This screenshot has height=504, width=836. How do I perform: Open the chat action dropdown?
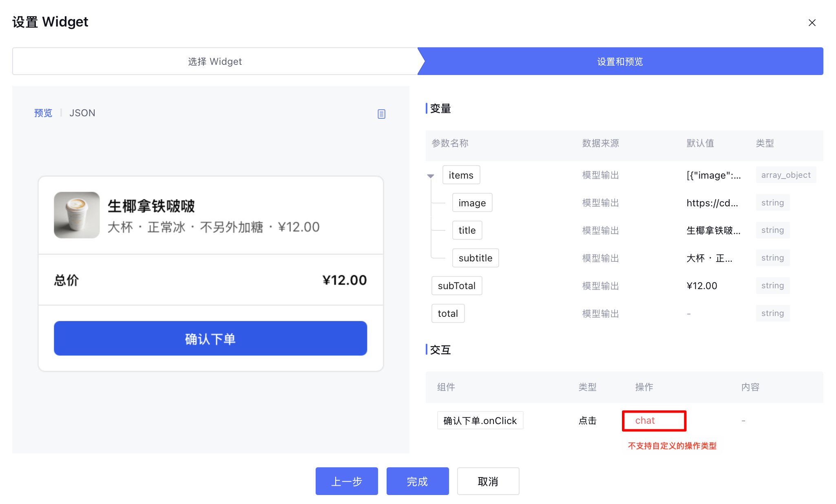(x=654, y=420)
